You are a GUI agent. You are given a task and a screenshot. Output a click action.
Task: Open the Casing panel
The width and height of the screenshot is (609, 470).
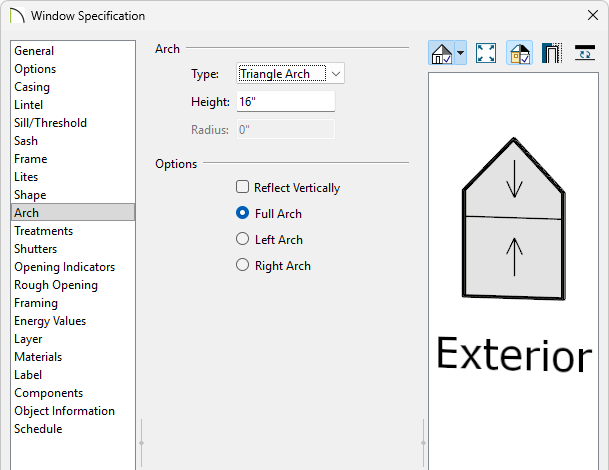pos(73,87)
